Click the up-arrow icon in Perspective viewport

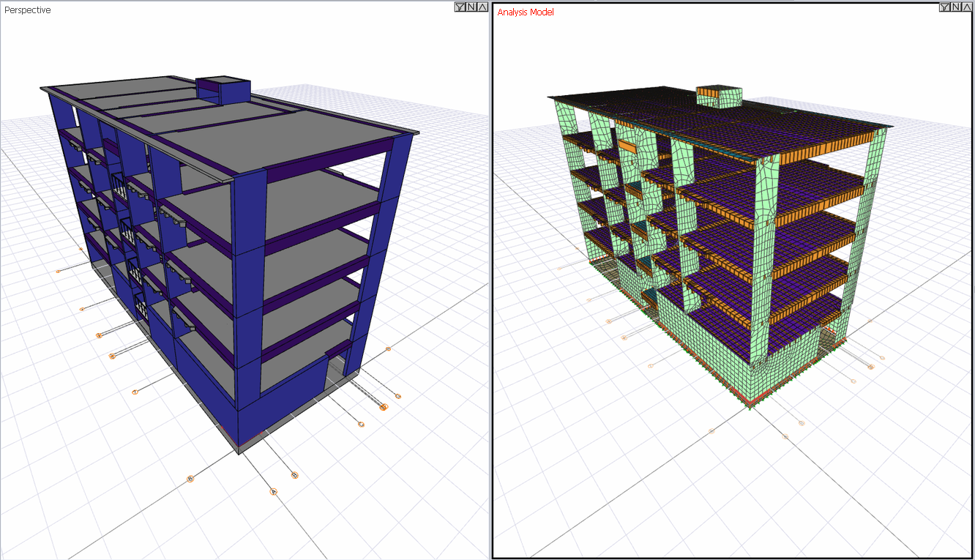click(x=482, y=7)
